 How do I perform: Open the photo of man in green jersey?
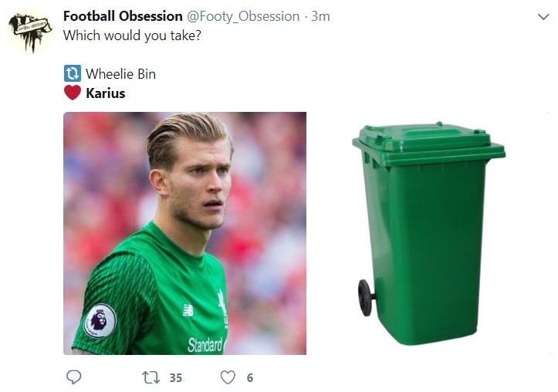184,233
